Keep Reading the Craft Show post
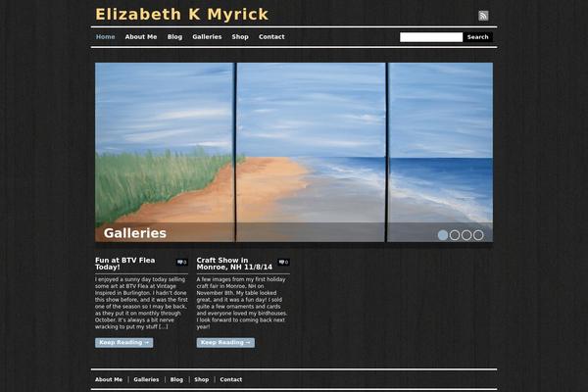The height and width of the screenshot is (392, 588). coord(225,342)
